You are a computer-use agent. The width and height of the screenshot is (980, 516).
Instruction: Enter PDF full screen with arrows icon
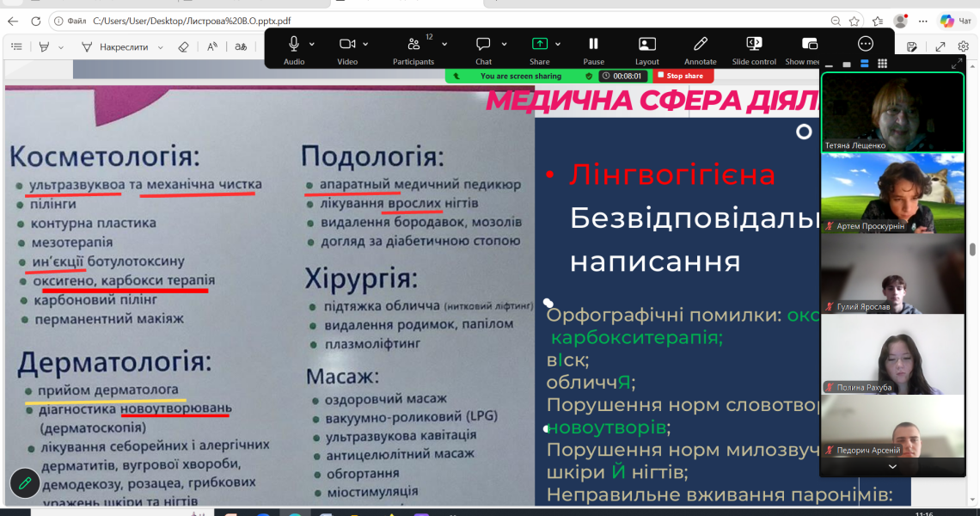[940, 47]
